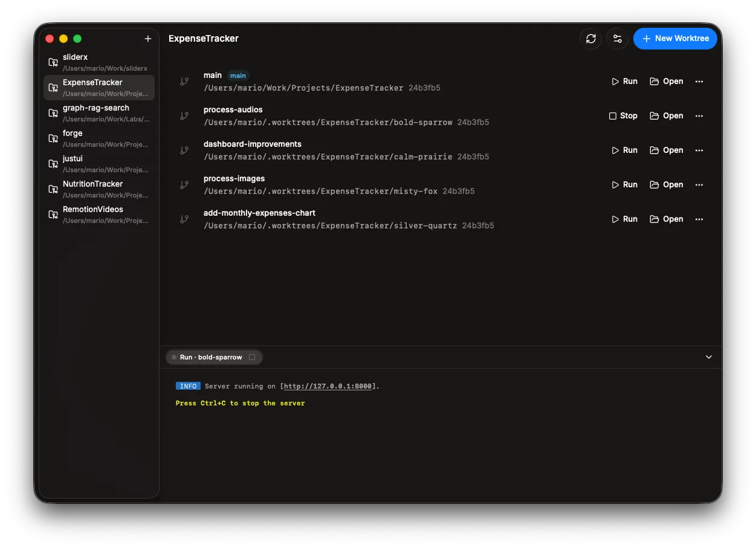Click the folder icon beside forge
The width and height of the screenshot is (756, 548).
(53, 138)
